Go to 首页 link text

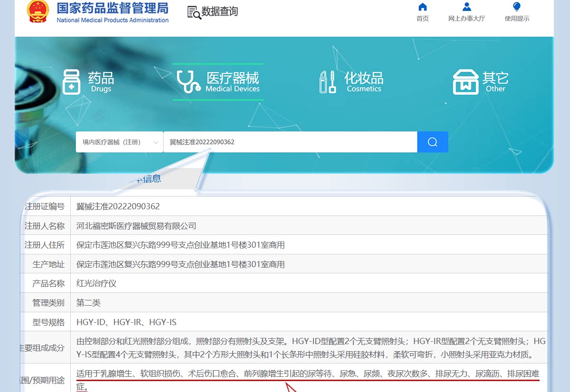pos(422,19)
